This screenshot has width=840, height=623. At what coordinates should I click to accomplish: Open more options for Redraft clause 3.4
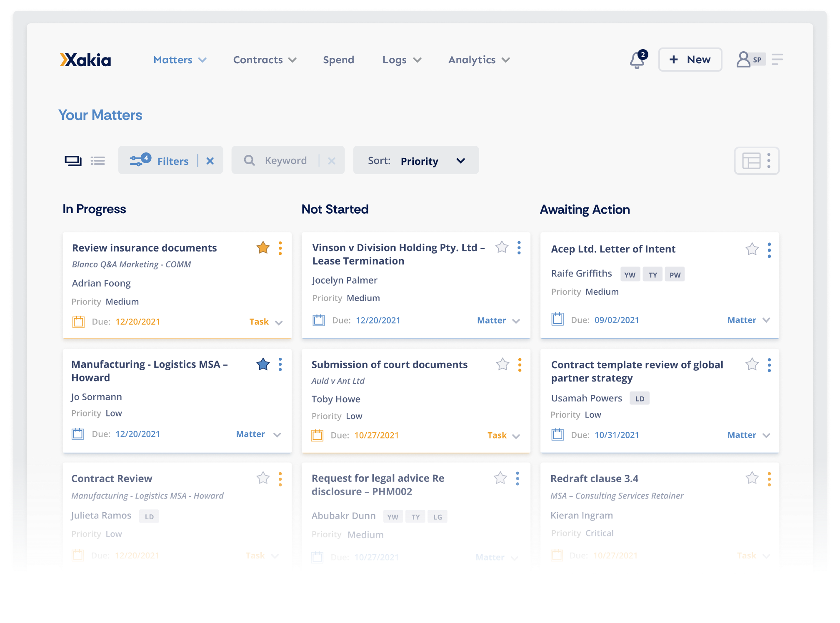pyautogui.click(x=769, y=479)
